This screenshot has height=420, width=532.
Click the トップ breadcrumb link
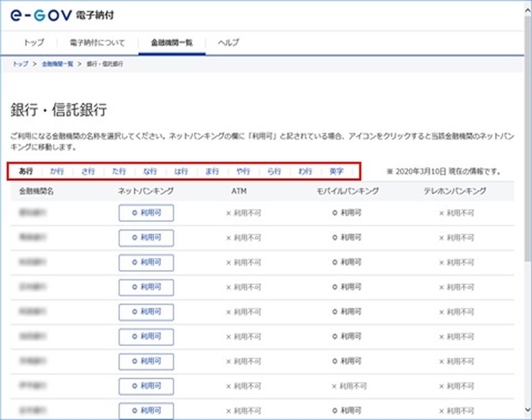tap(19, 64)
